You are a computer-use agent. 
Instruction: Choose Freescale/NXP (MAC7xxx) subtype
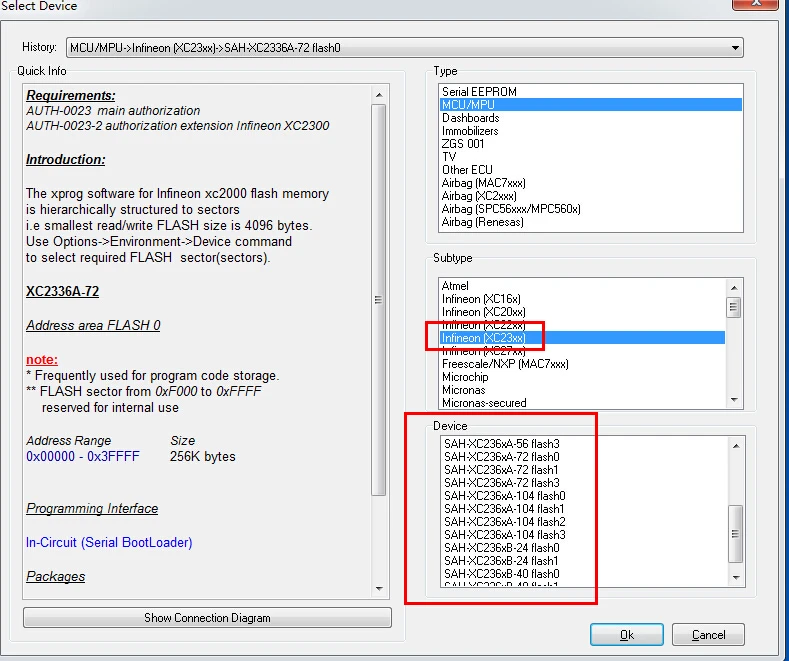point(582,364)
